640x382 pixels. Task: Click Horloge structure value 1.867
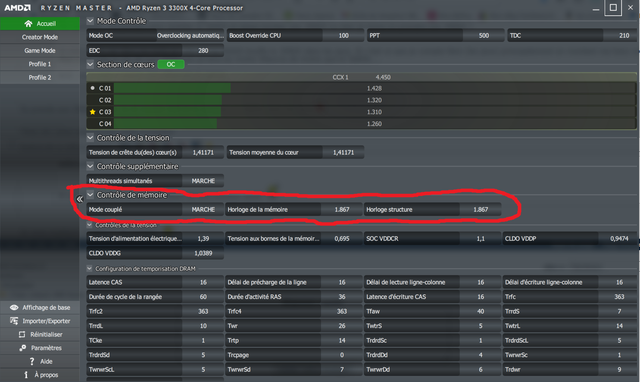480,209
